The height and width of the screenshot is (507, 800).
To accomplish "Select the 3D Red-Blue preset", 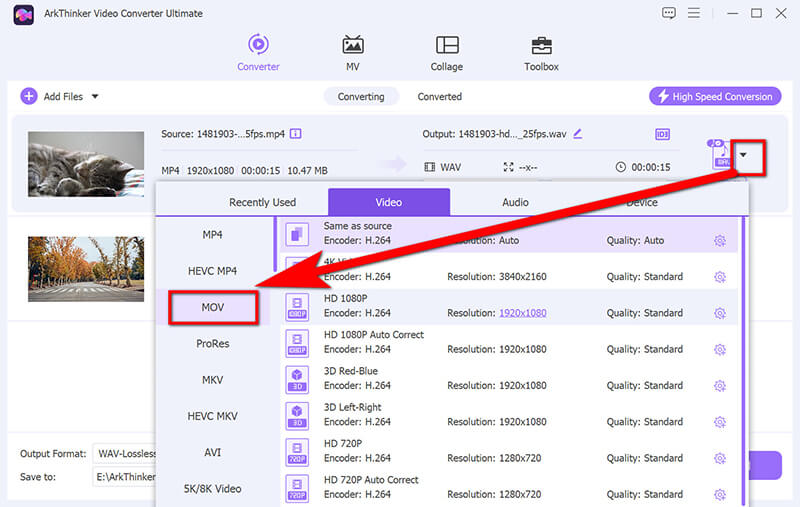I will click(x=509, y=379).
